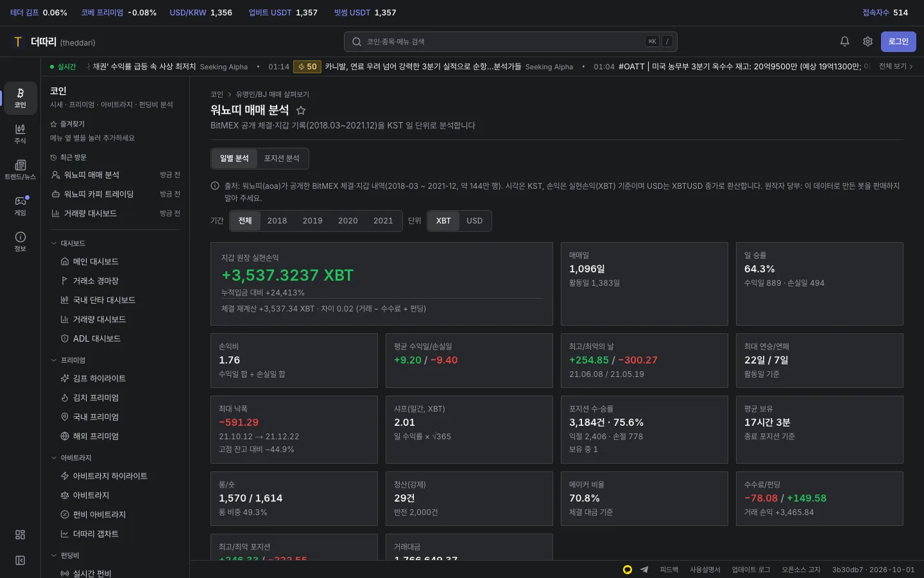Open the 게임 rail icon
924x578 pixels.
coord(21,206)
